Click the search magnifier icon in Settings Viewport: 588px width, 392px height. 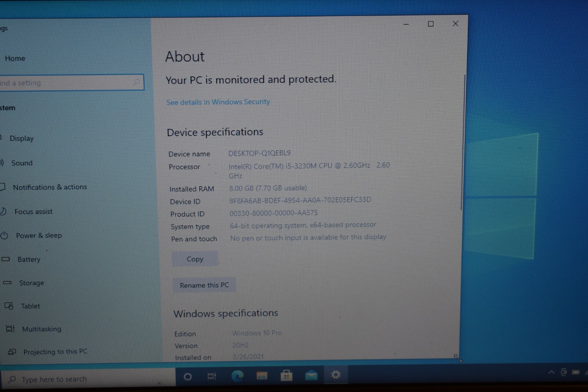coord(137,82)
